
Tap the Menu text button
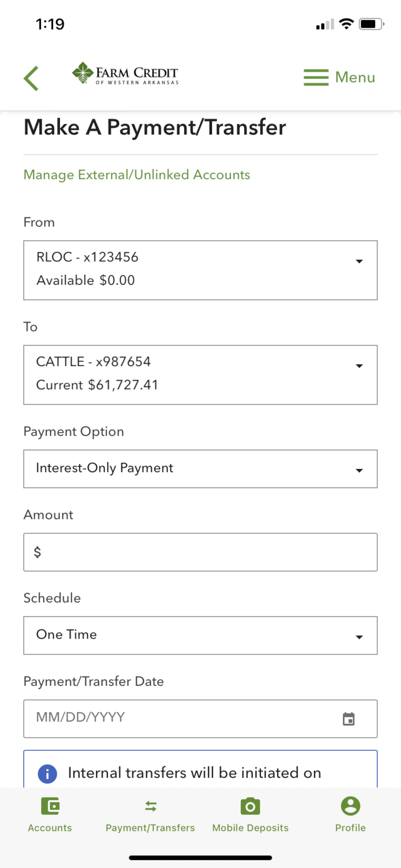tap(355, 77)
